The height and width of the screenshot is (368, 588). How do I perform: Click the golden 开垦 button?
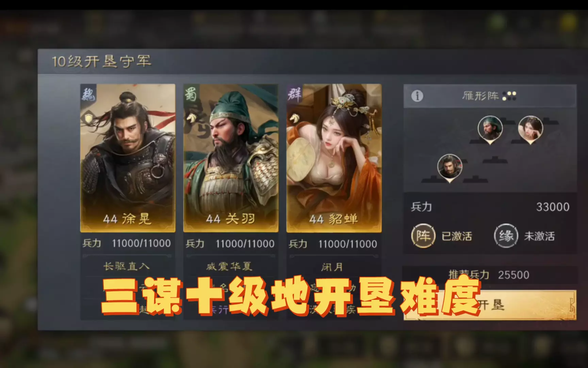pos(490,305)
